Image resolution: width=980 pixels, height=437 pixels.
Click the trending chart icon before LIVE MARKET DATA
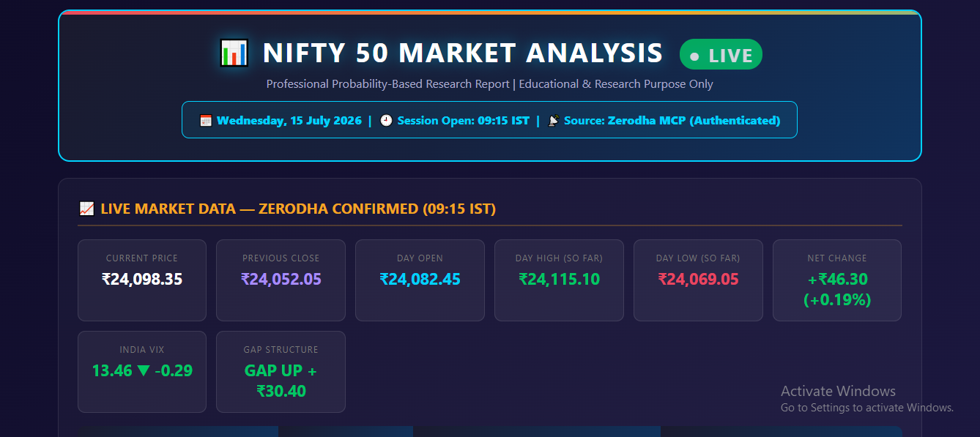tap(86, 209)
